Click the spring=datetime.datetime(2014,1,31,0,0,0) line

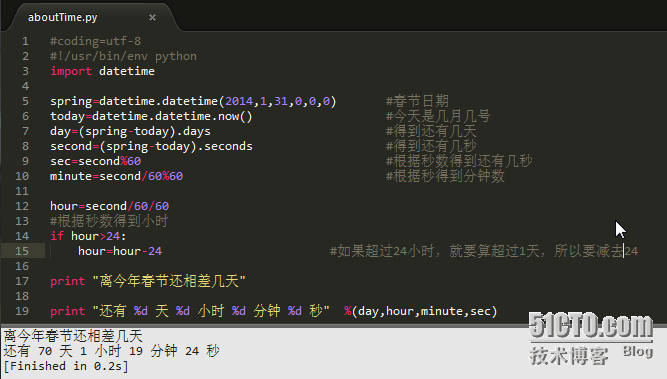click(193, 101)
